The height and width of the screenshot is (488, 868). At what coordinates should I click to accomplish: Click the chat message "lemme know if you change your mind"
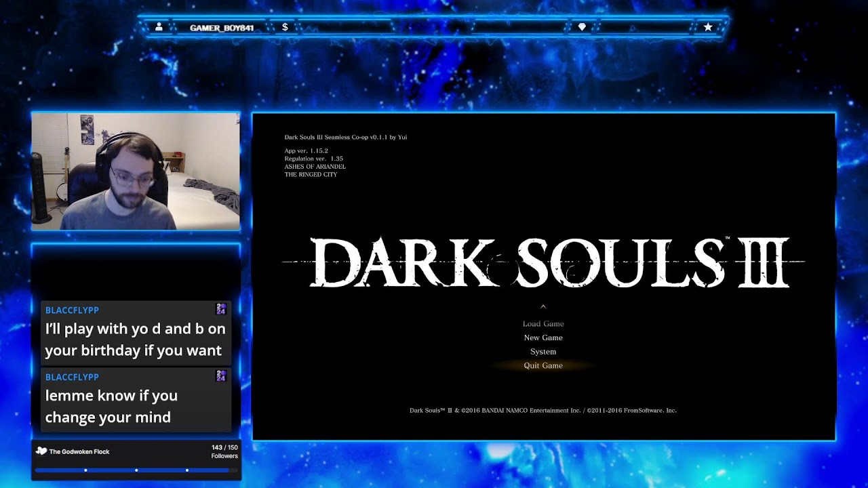point(111,406)
